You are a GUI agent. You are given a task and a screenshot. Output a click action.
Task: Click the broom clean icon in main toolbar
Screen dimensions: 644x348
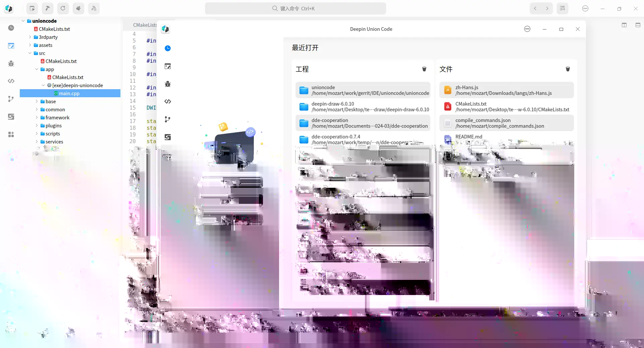[x=78, y=8]
